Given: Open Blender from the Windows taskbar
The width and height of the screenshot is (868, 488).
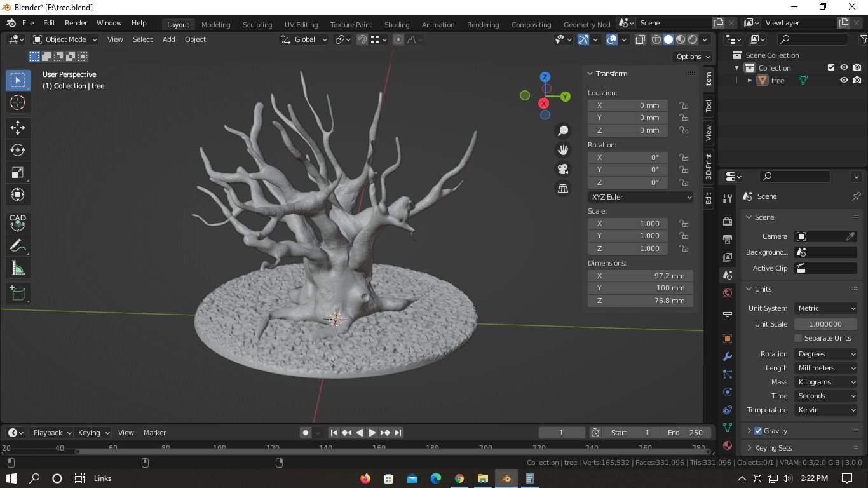Looking at the screenshot, I should [506, 478].
